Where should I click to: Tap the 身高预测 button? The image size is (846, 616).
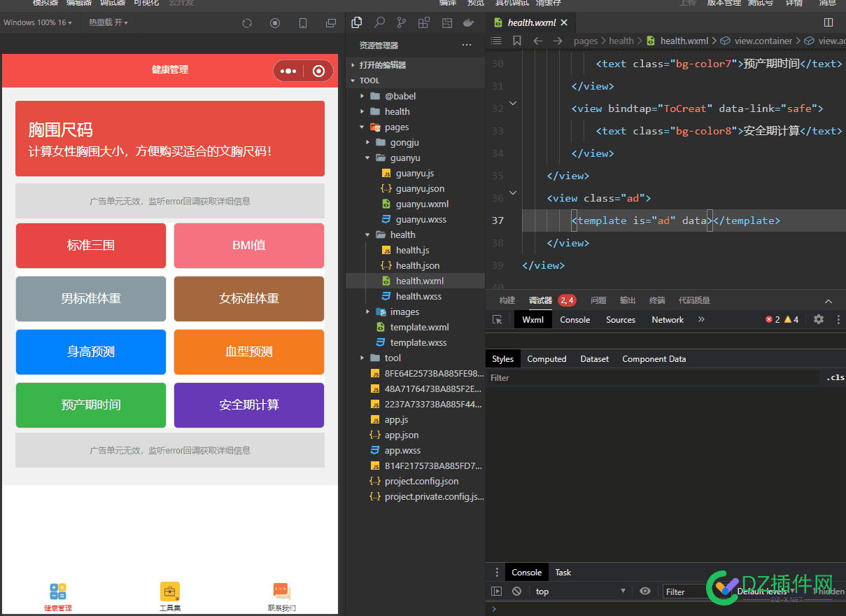[91, 352]
